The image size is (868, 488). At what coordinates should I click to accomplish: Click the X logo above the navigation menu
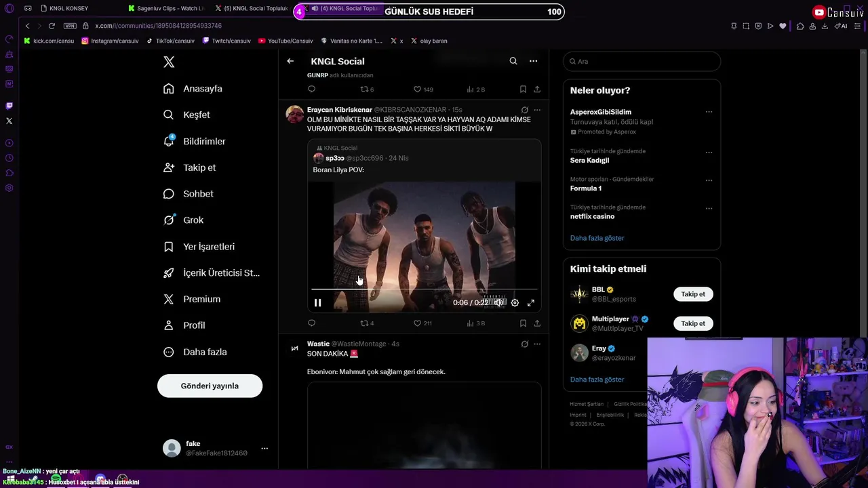pos(169,62)
